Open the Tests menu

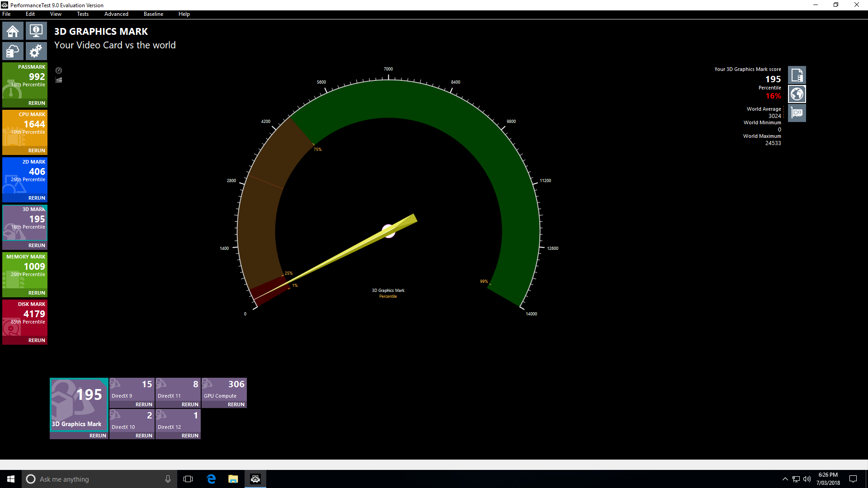pyautogui.click(x=83, y=14)
